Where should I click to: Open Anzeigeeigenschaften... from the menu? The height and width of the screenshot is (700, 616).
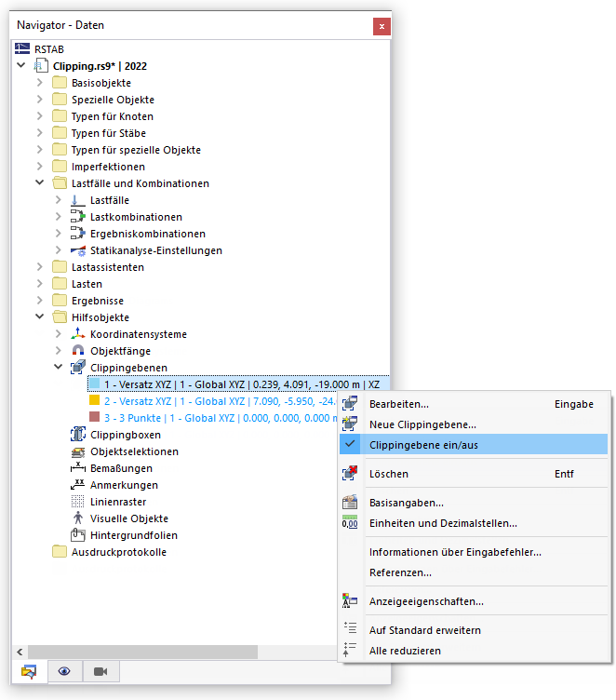pyautogui.click(x=426, y=601)
